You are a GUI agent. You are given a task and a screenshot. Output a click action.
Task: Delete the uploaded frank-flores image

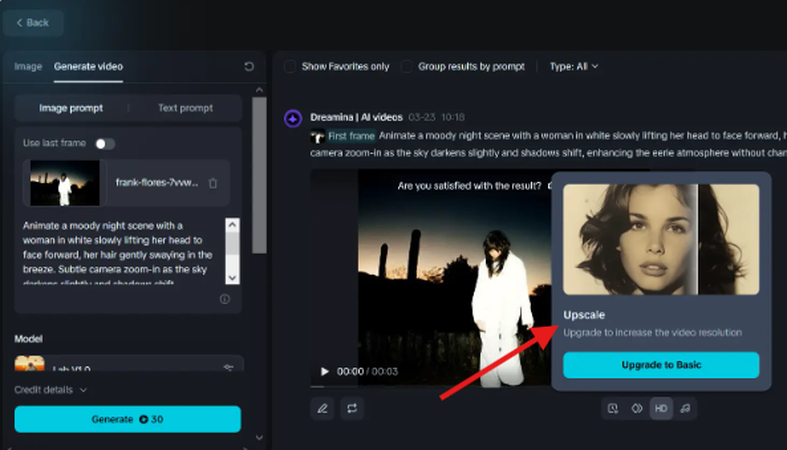[213, 183]
